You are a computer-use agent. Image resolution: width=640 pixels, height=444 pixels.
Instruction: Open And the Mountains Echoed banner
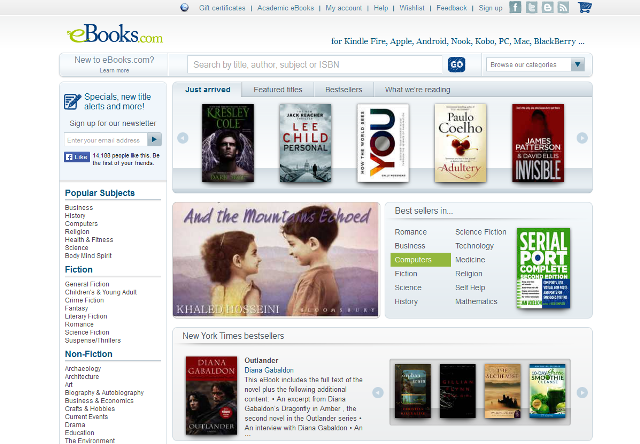point(276,260)
